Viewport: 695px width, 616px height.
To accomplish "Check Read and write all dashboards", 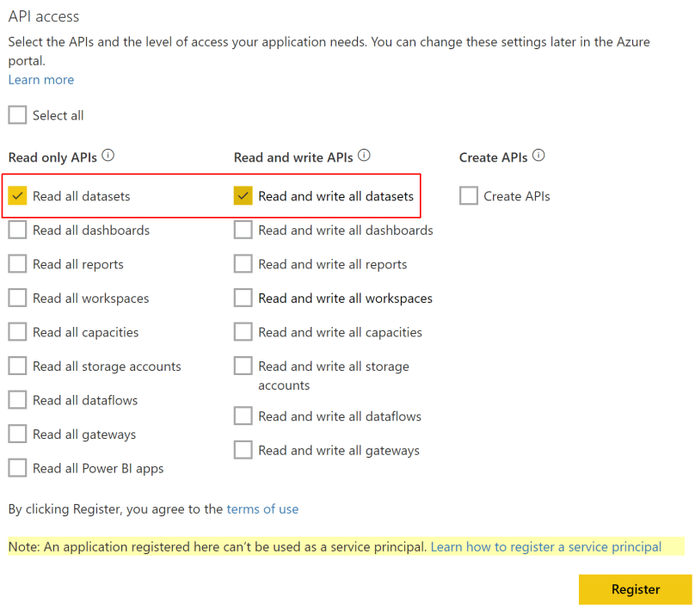I will [x=243, y=230].
